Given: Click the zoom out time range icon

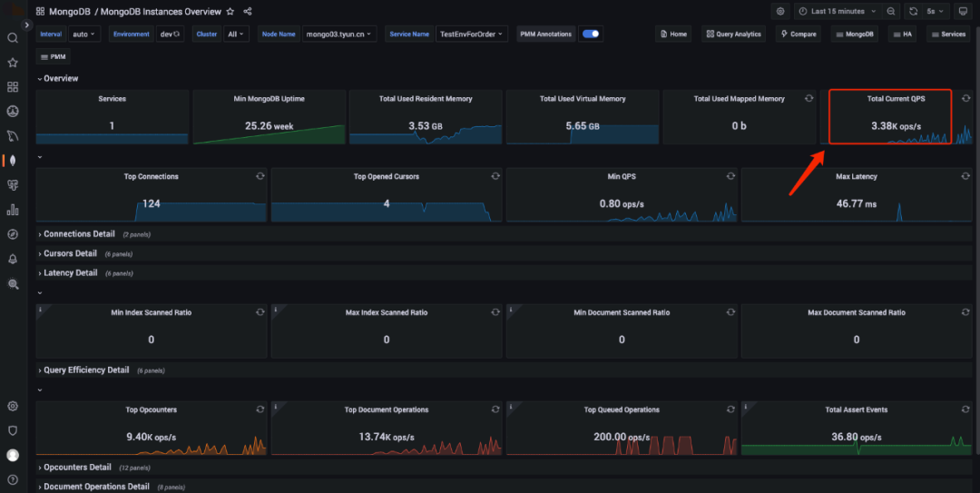Looking at the screenshot, I should pos(890,11).
